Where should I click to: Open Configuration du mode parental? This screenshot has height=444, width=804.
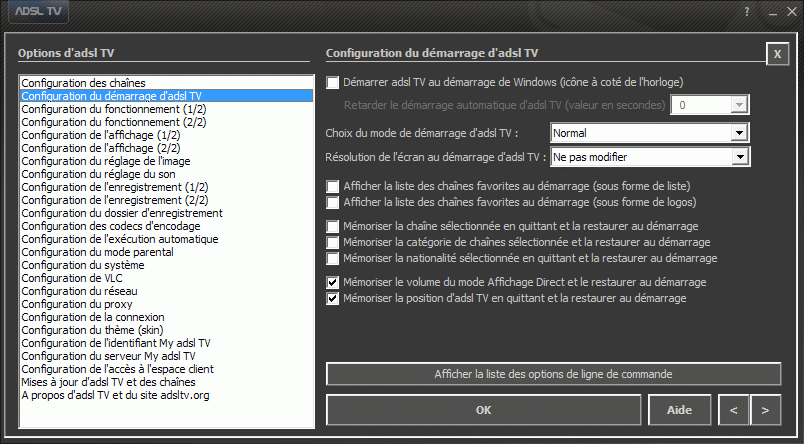click(x=167, y=252)
